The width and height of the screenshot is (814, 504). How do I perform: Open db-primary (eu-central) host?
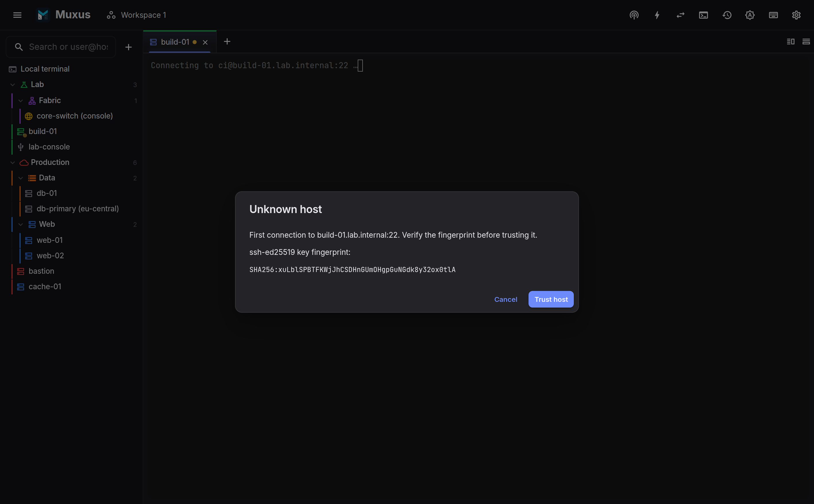point(78,209)
